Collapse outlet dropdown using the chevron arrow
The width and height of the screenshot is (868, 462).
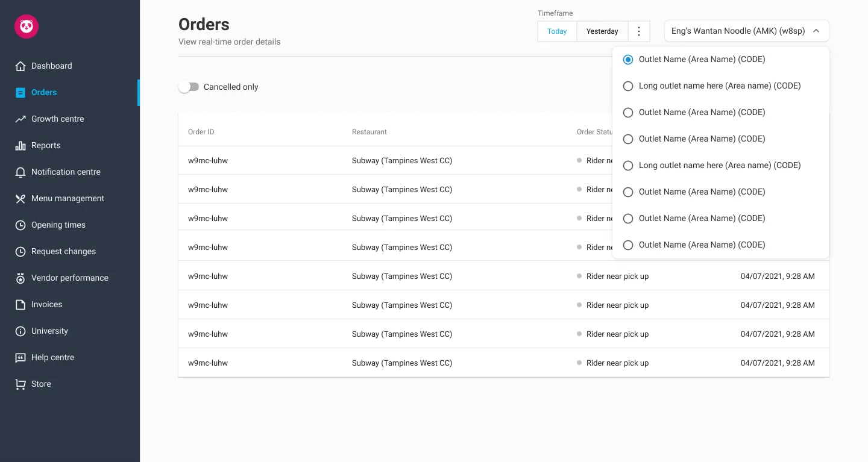click(x=816, y=31)
